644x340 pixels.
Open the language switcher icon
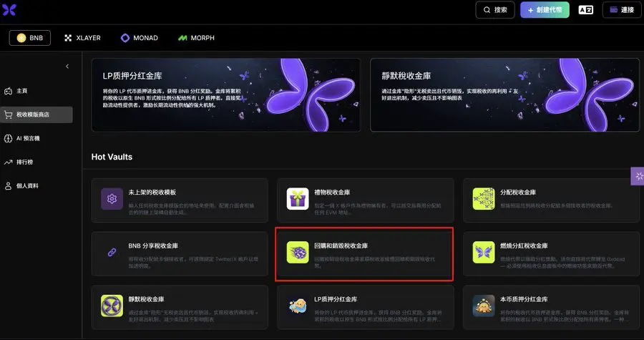pos(585,10)
